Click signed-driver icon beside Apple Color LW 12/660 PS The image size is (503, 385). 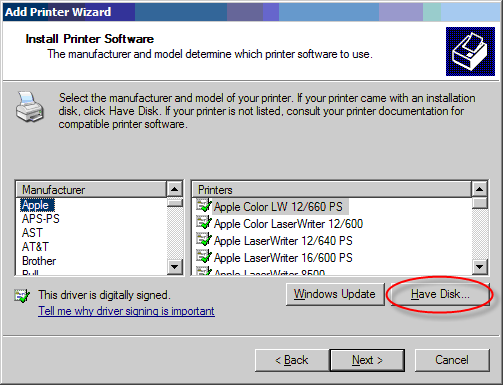pyautogui.click(x=204, y=206)
